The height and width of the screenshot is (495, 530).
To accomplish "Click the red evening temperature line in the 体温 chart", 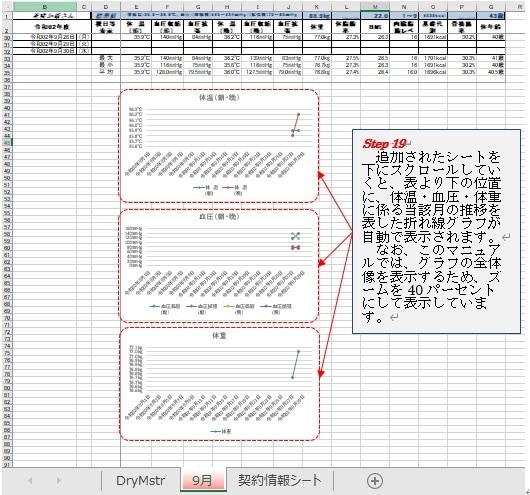I will click(x=296, y=124).
